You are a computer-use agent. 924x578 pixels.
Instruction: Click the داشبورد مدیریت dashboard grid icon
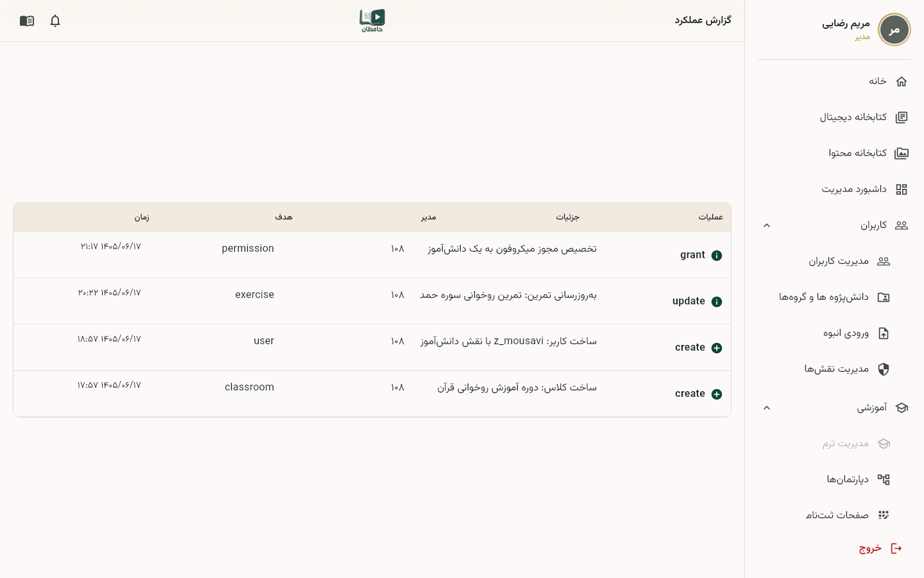[902, 189]
